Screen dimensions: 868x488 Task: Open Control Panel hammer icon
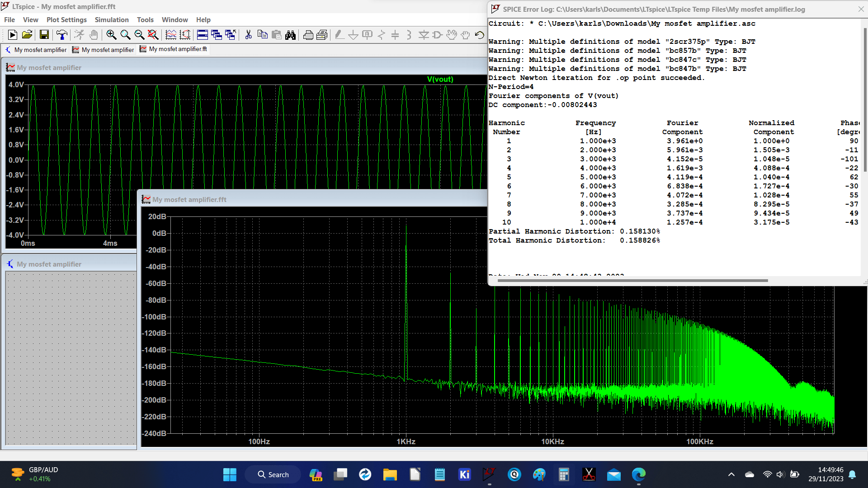(x=61, y=35)
